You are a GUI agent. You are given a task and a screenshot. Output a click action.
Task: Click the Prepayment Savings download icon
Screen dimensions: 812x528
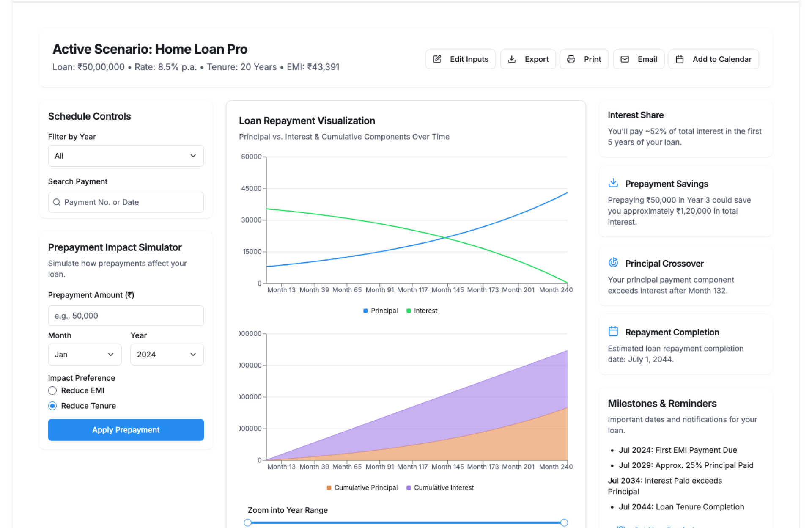(613, 183)
